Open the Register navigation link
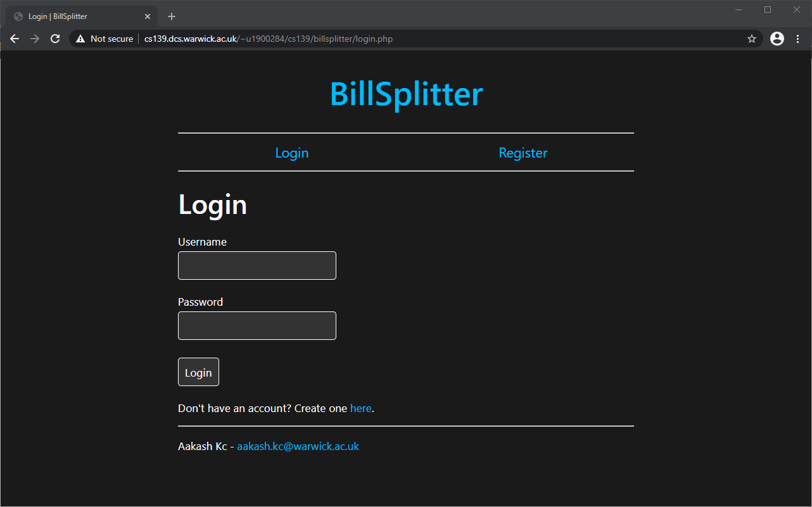The image size is (812, 507). click(523, 153)
